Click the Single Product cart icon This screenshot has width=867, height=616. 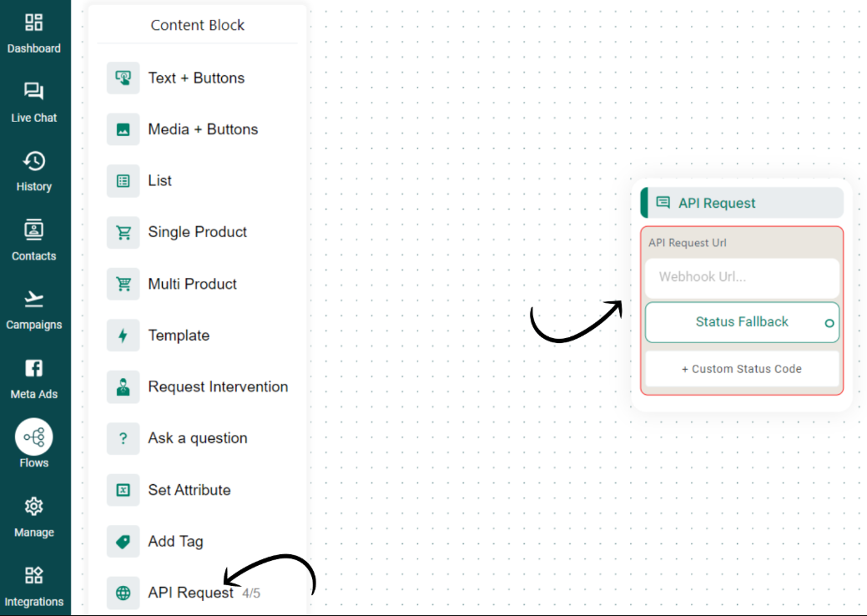tap(123, 232)
